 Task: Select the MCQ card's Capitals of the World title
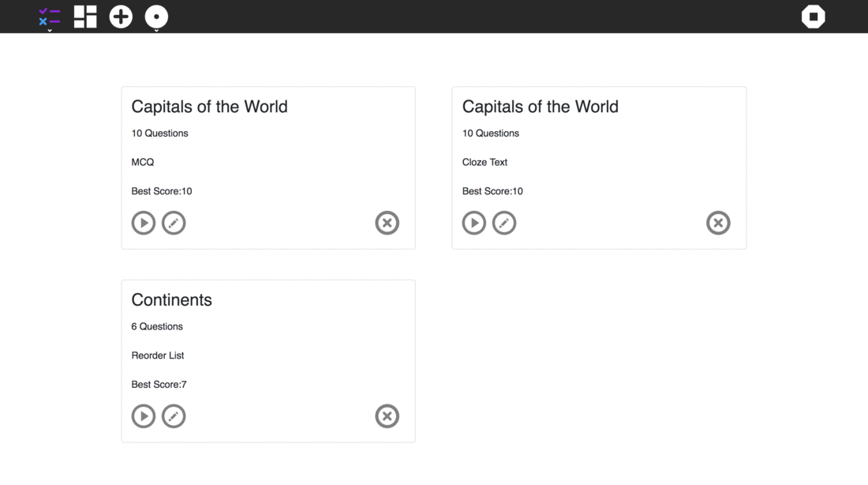tap(209, 107)
